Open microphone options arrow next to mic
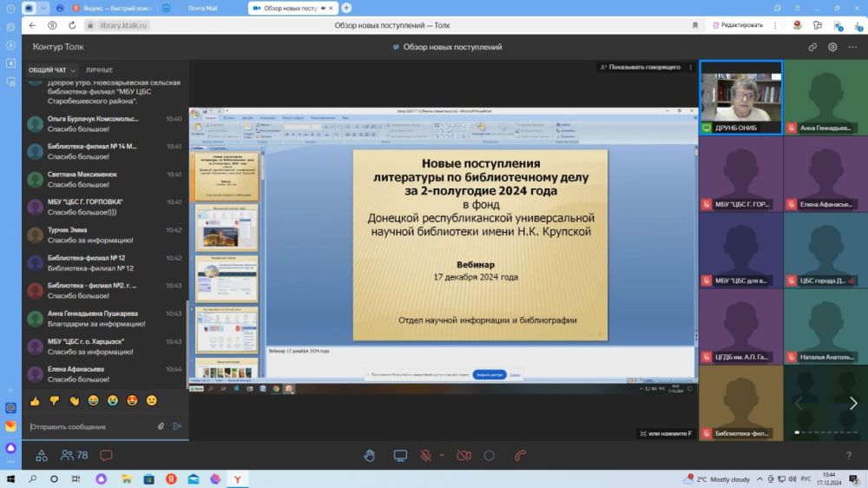Viewport: 868px width, 488px height. point(442,455)
